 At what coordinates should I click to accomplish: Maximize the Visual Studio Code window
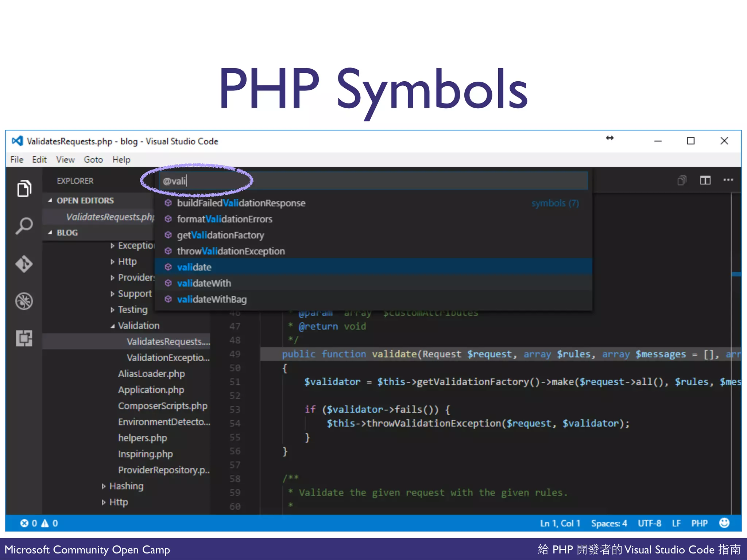coord(690,141)
